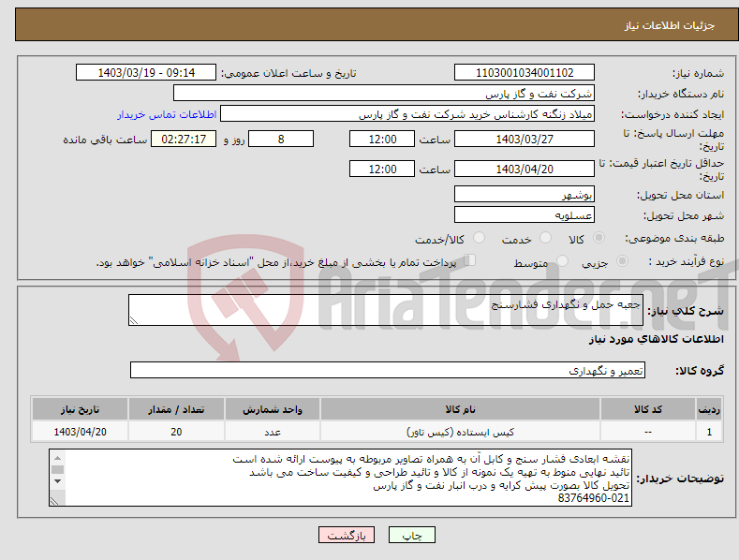Open the اطلاعات تماس خریدار link
This screenshot has height=560, width=739.
coord(167,114)
